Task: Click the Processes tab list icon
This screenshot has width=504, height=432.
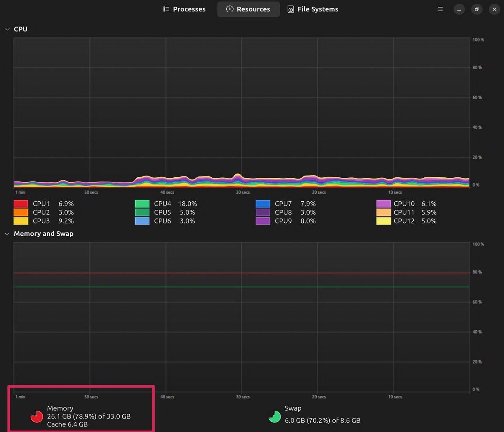Action: 166,9
